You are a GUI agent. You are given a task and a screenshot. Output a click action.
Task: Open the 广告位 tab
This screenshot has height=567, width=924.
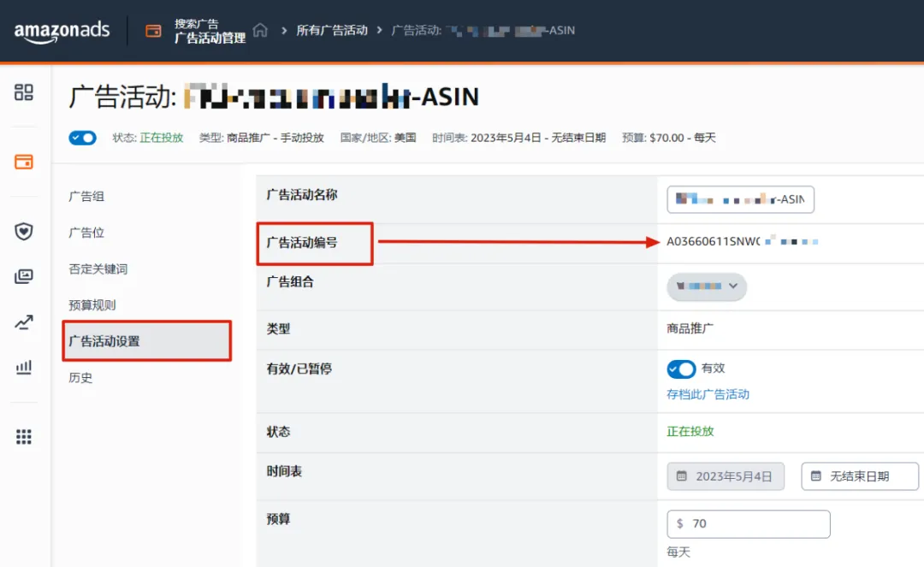pyautogui.click(x=86, y=233)
